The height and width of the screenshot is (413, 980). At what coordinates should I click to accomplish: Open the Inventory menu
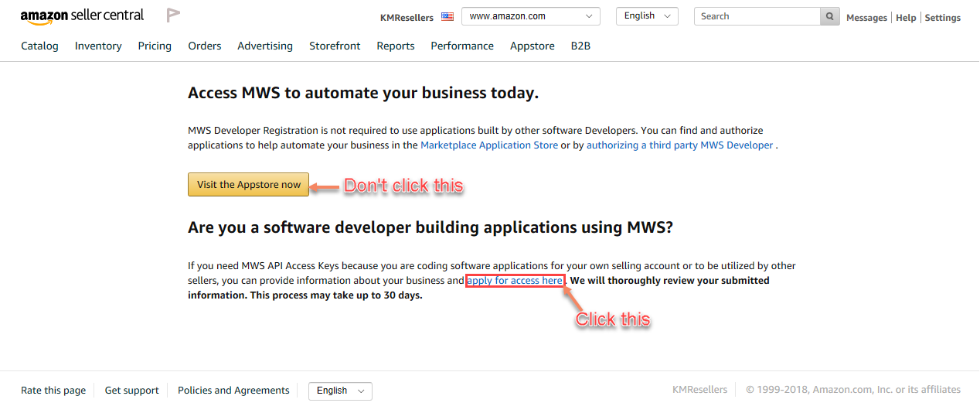(98, 46)
